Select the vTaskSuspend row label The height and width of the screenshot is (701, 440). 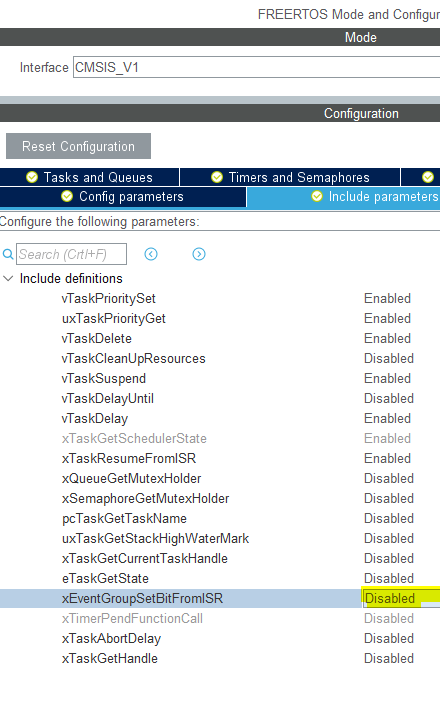(x=104, y=379)
